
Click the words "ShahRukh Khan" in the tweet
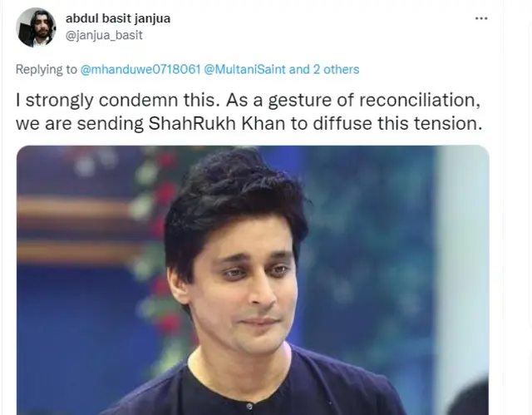tap(217, 124)
